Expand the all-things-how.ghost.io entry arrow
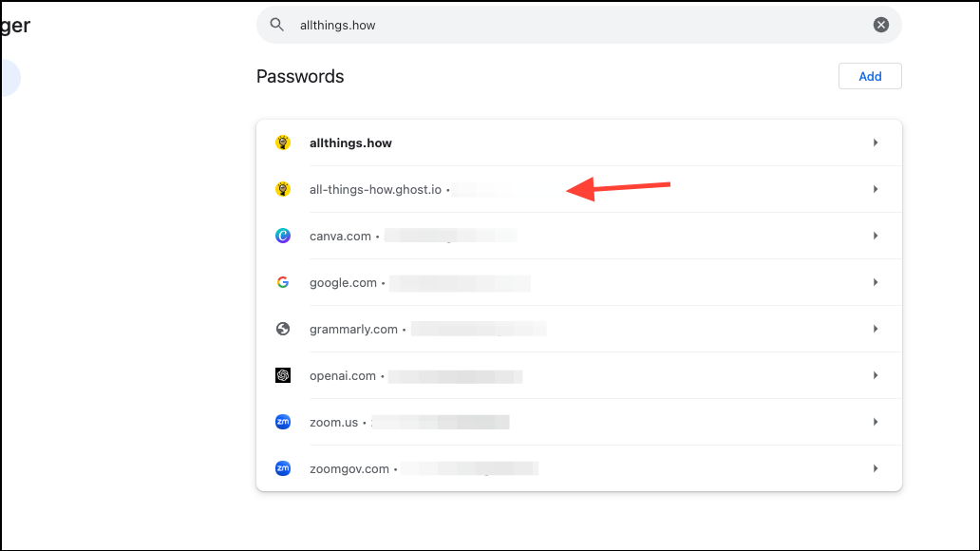The height and width of the screenshot is (551, 980). point(876,189)
